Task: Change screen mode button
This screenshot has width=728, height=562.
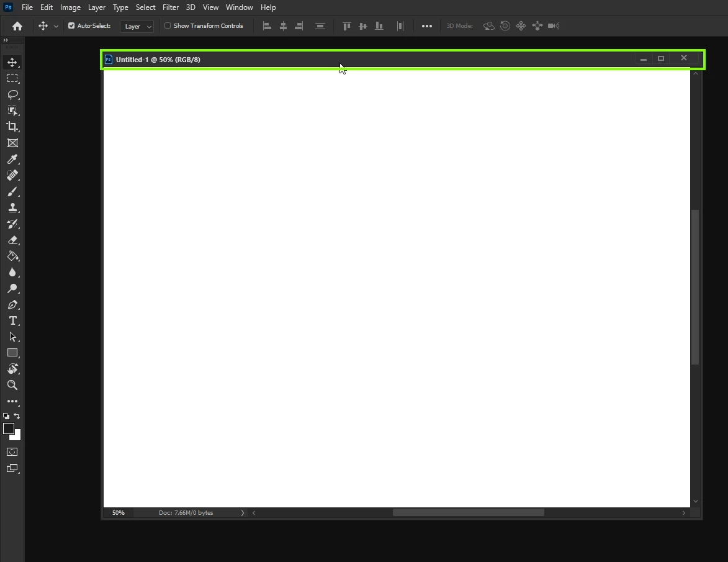Action: point(12,468)
